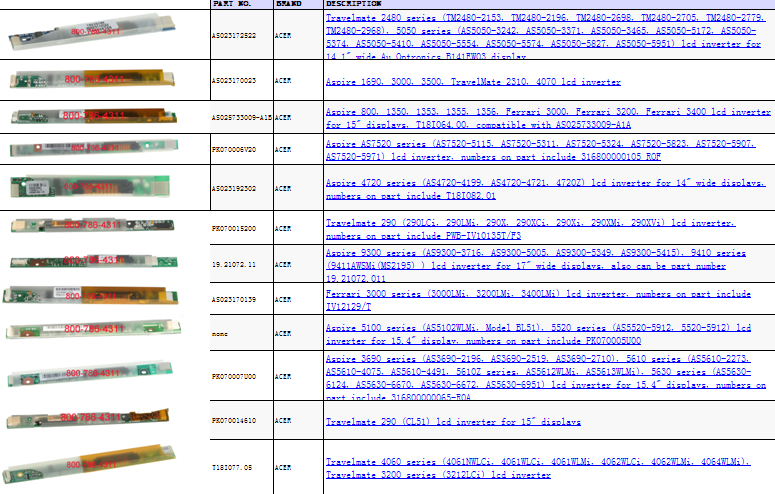Click inverter photo for part AS023170023
The width and height of the screenshot is (775, 494).
click(92, 79)
